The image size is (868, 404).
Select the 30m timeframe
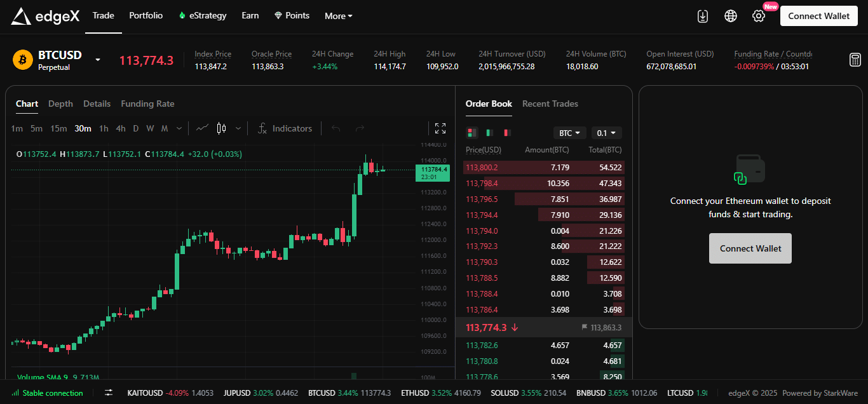click(83, 128)
